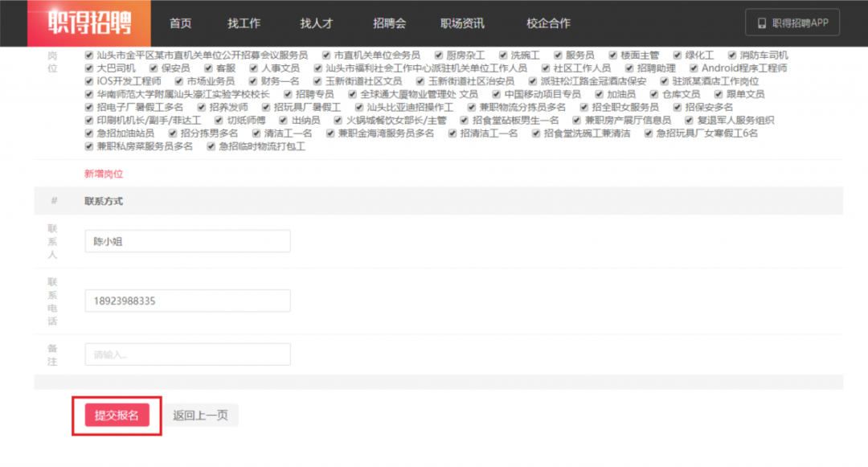Uncheck the 急招临时物流打包工 checkbox
Screen dimensions: 868x467
pyautogui.click(x=212, y=146)
